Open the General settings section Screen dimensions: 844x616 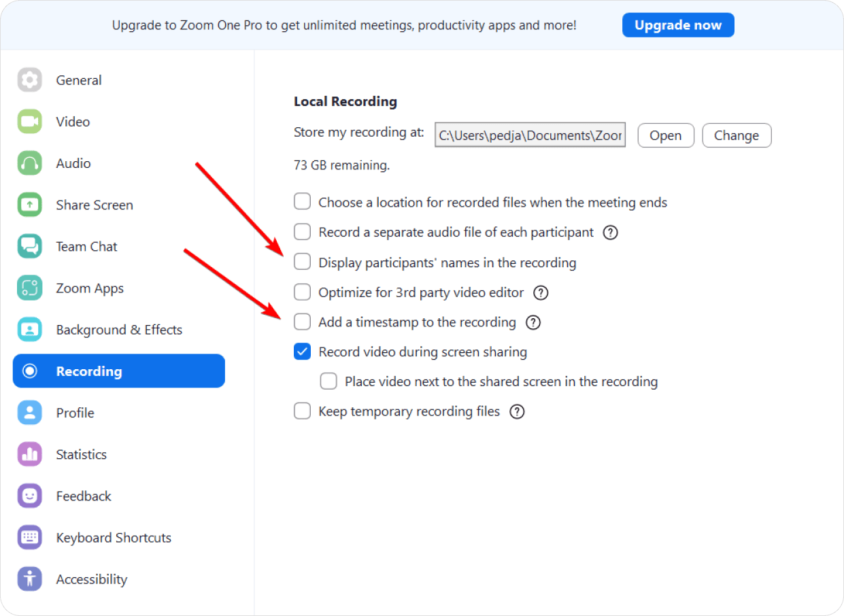[79, 80]
